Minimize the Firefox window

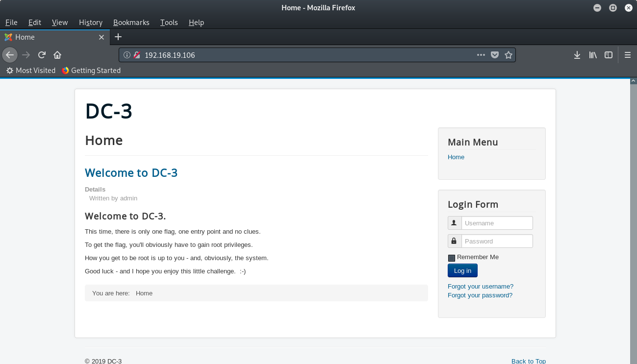[x=597, y=8]
